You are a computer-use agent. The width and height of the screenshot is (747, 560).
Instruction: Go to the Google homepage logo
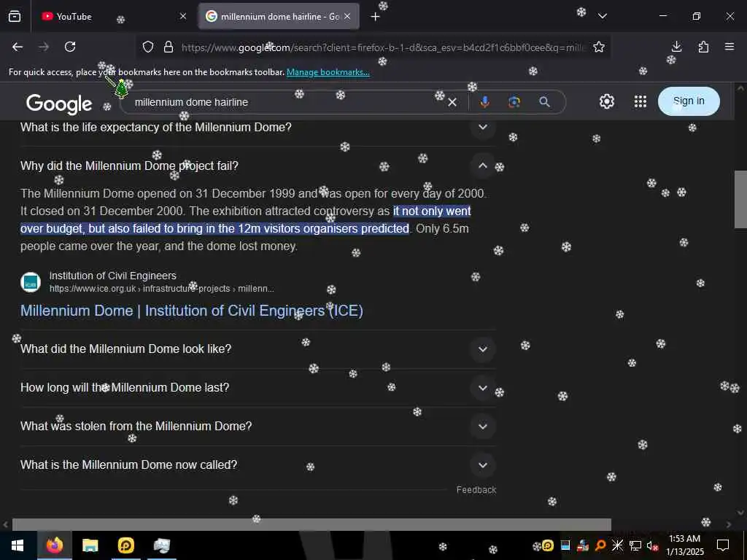coord(59,104)
